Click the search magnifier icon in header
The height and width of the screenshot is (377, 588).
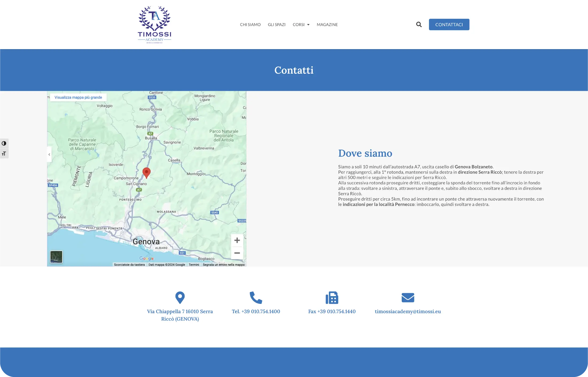(x=419, y=25)
